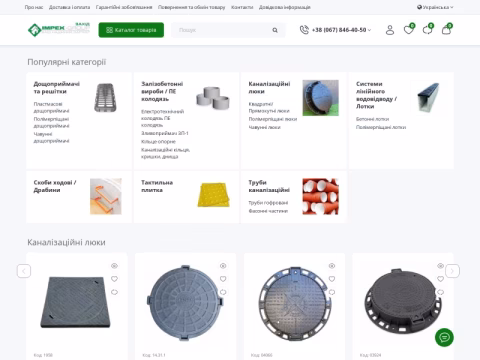Expand the phone number +38 (067) dropdown
The height and width of the screenshot is (360, 480).
pyautogui.click(x=341, y=30)
